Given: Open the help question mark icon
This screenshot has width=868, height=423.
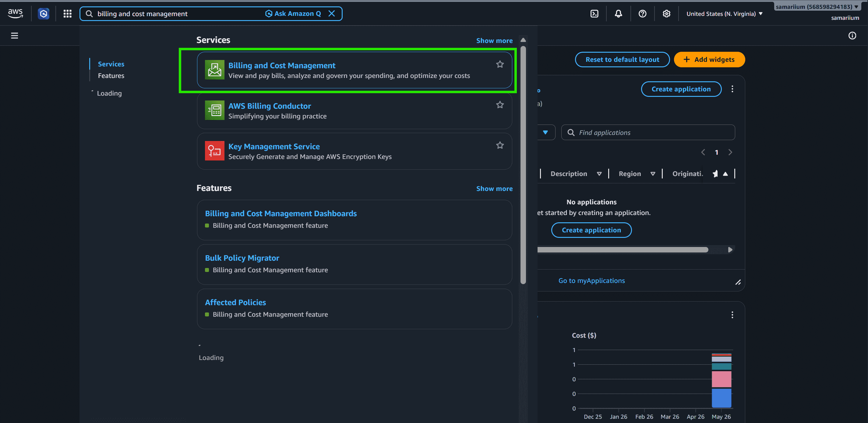Looking at the screenshot, I should click(642, 13).
